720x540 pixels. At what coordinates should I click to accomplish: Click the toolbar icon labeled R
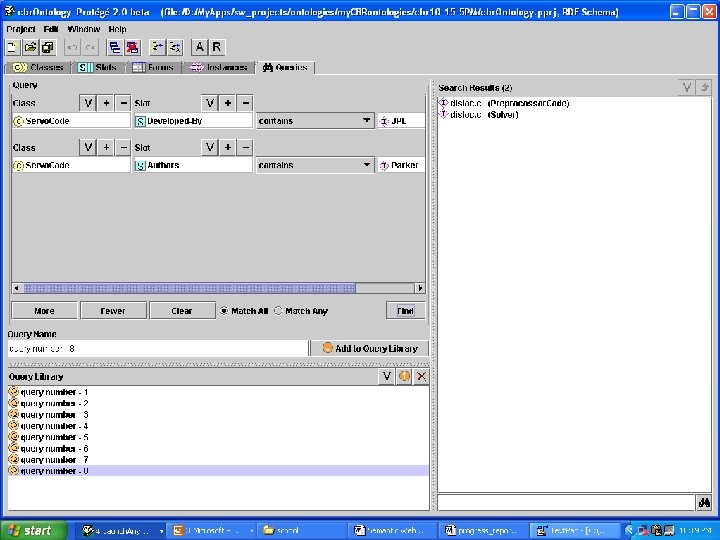[217, 47]
